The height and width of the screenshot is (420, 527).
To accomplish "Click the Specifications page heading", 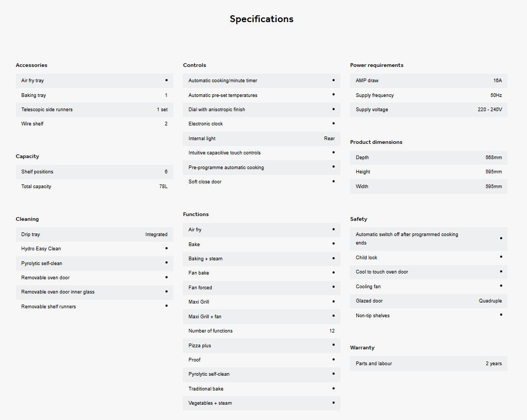I will [261, 19].
